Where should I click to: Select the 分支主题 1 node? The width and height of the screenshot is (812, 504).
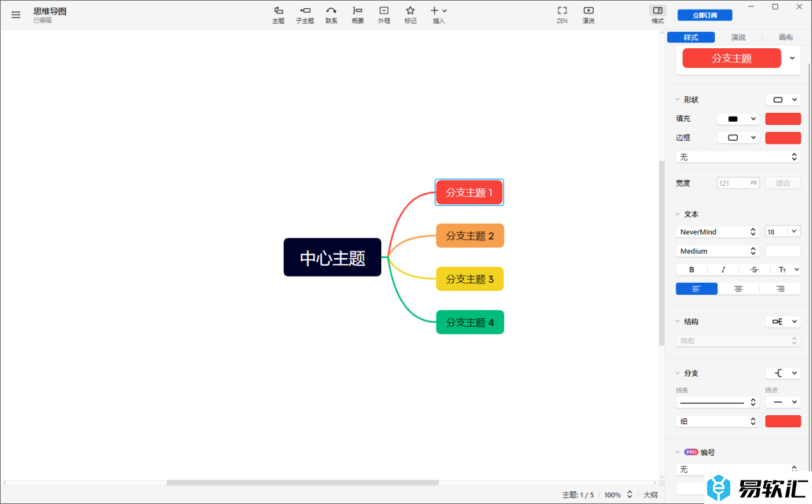click(469, 192)
